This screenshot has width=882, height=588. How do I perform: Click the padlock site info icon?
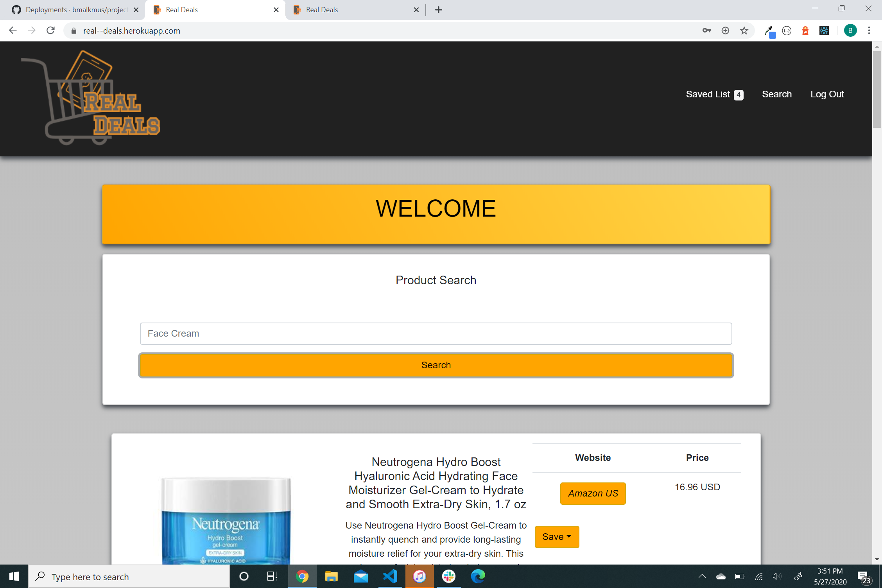(x=73, y=31)
